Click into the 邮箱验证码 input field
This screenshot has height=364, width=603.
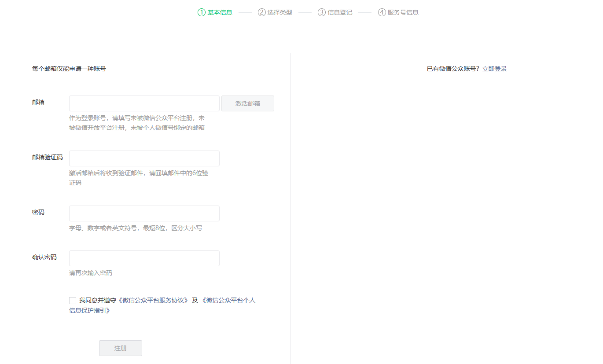pyautogui.click(x=144, y=158)
